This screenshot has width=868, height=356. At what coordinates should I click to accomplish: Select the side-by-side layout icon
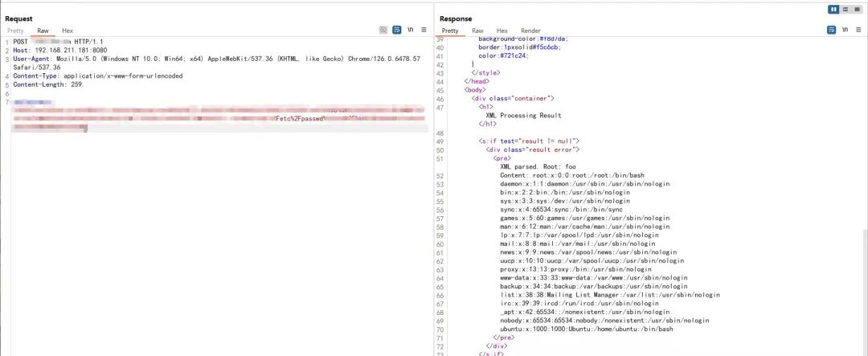point(833,9)
